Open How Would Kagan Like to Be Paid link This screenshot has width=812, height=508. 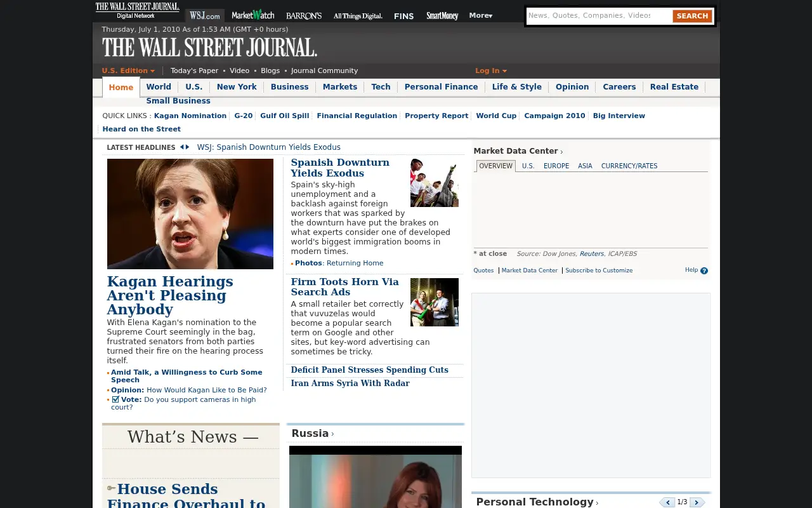click(x=207, y=390)
